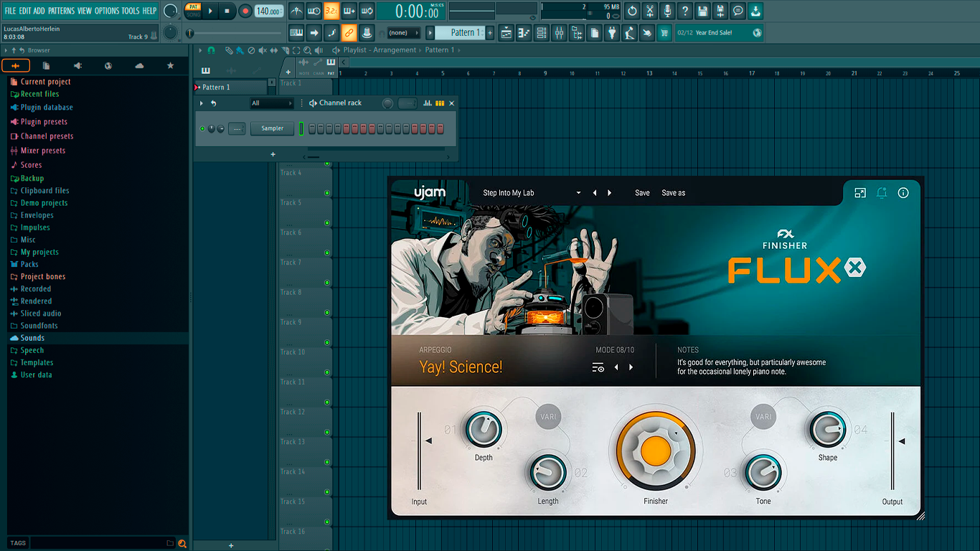Click Save as in ujam plugin
Viewport: 980px width, 551px height.
[673, 193]
